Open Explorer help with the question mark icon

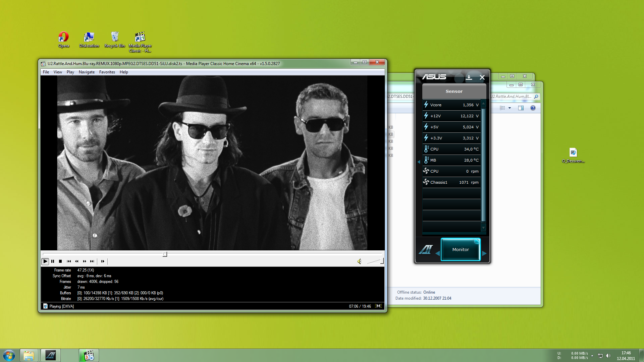point(533,108)
